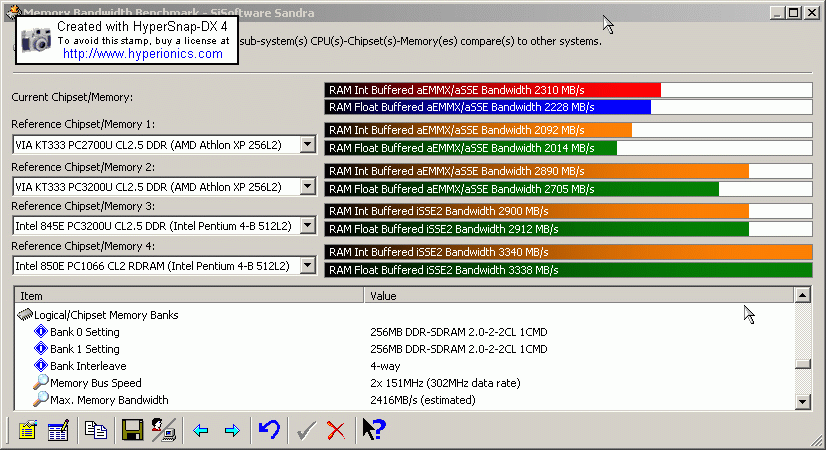
Task: Select the Intel 850E PC1066 RDRAM combo box
Action: [164, 266]
